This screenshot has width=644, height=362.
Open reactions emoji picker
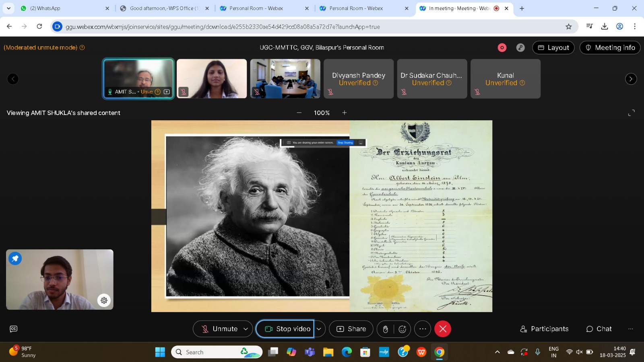[402, 329]
